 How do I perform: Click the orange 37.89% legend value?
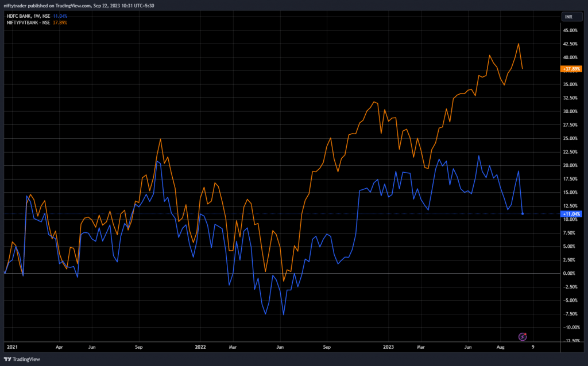(60, 23)
